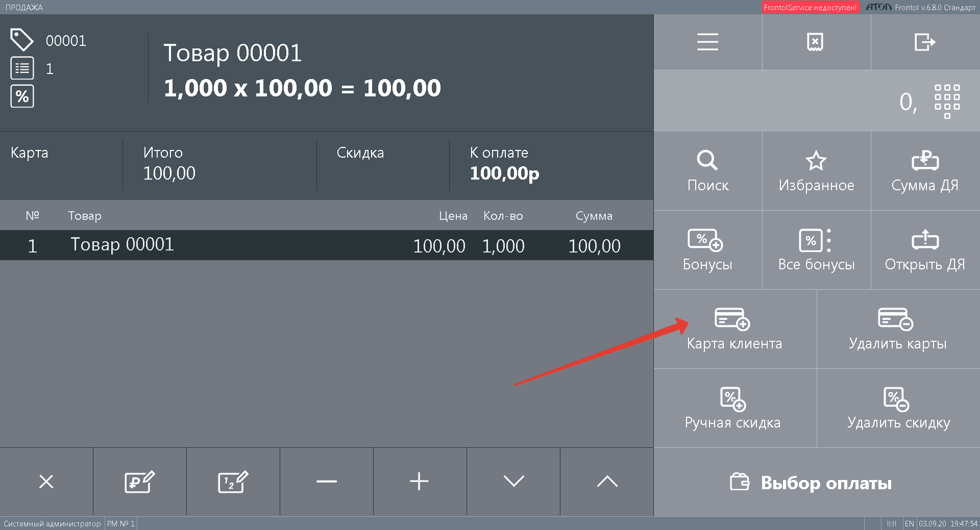The image size is (980, 530).
Task: Click the Скидка field label
Action: (360, 153)
